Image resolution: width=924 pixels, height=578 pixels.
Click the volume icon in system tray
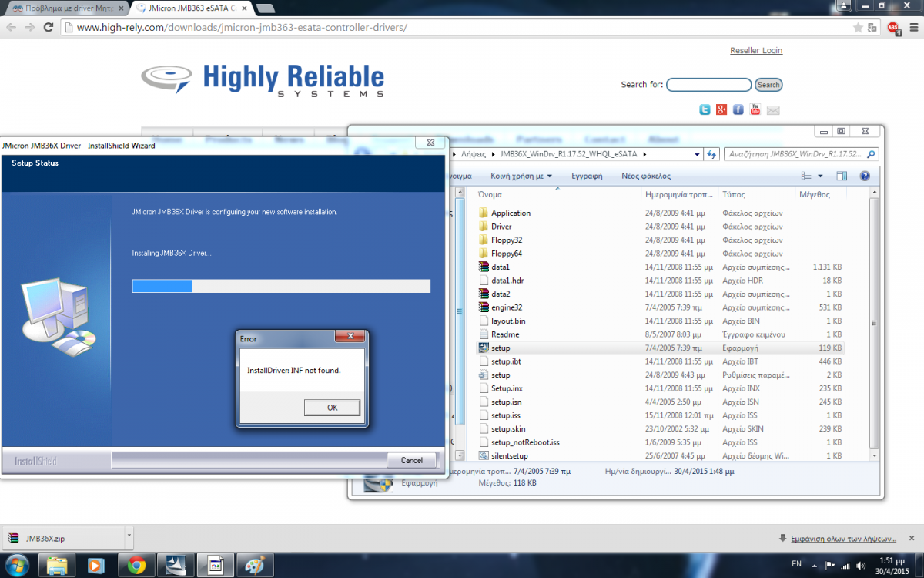click(x=862, y=566)
